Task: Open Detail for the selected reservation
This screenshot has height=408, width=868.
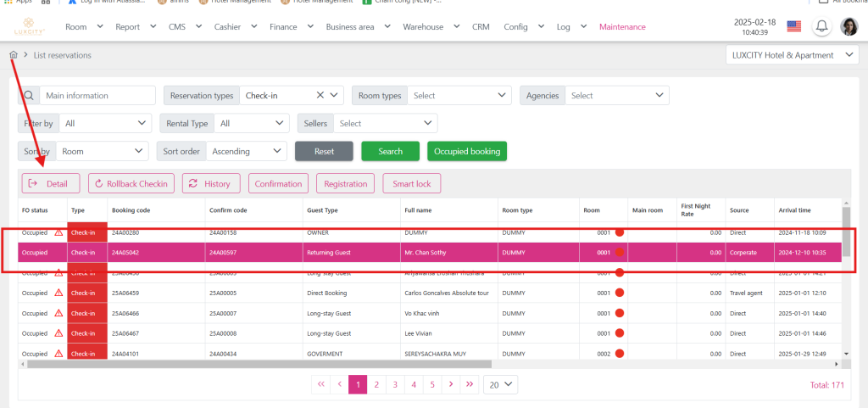Action: click(50, 183)
